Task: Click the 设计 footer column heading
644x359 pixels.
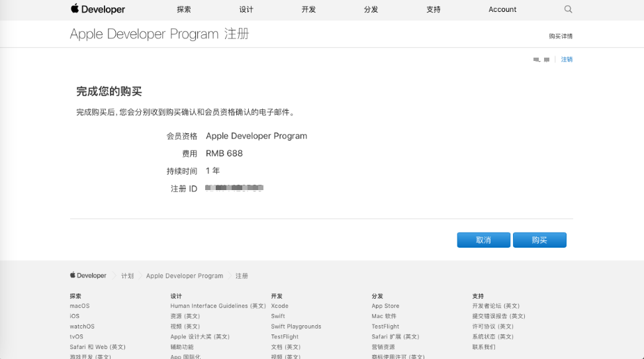Action: coord(176,296)
